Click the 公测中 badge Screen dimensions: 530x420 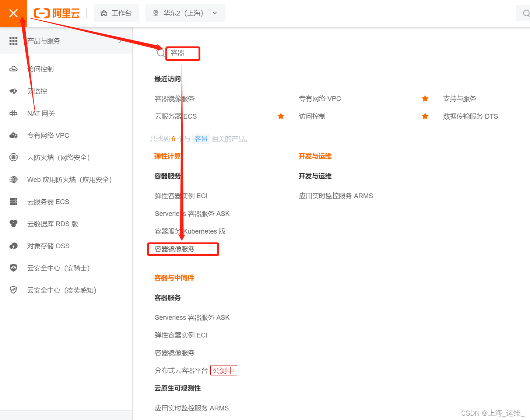pos(224,370)
